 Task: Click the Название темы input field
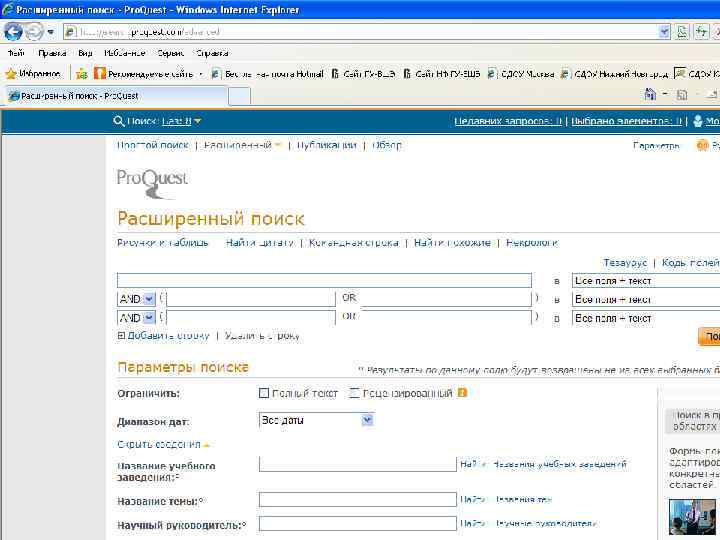(358, 500)
